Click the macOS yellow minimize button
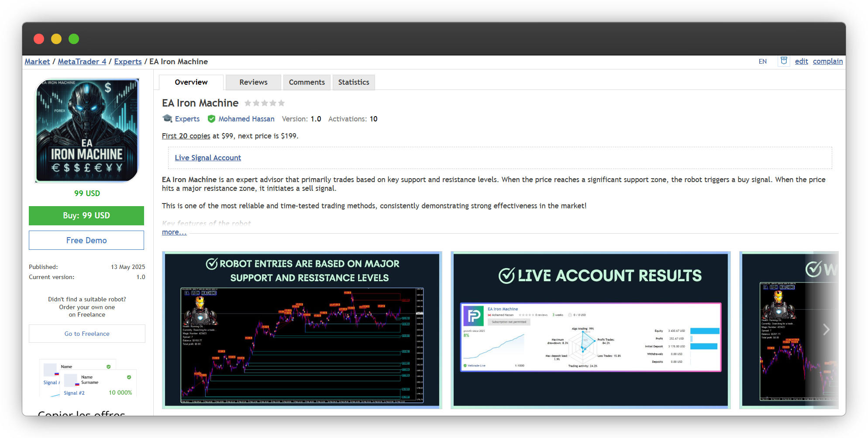868x438 pixels. [x=56, y=39]
